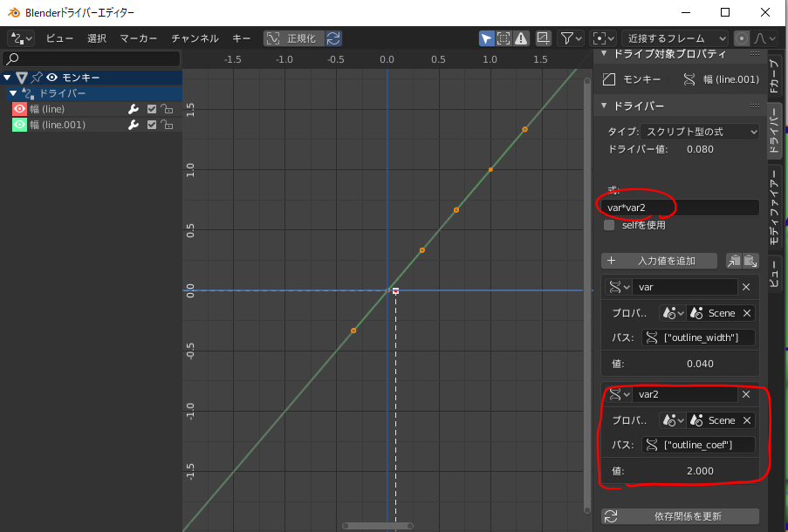Open the editor type dropdown
This screenshot has width=788, height=532.
[21, 38]
